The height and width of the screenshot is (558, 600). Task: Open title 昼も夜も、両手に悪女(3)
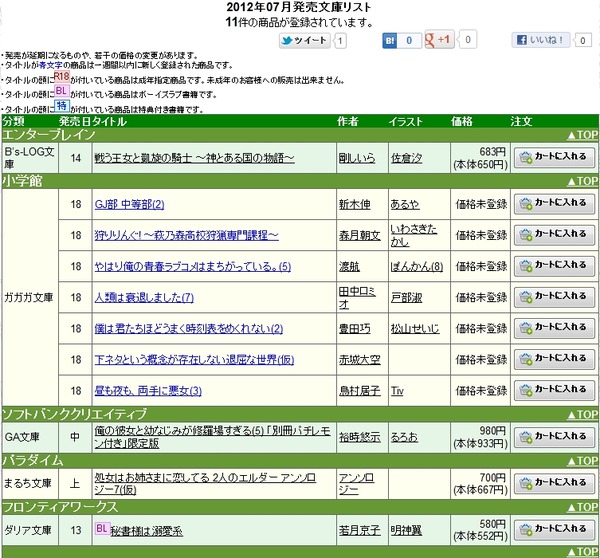148,391
